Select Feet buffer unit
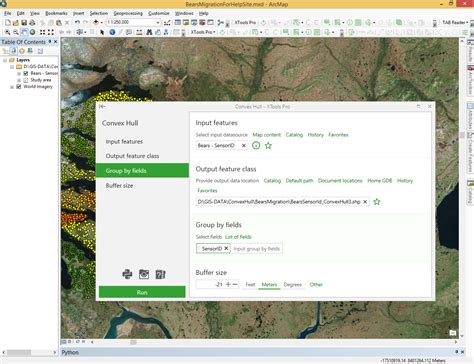The height and width of the screenshot is (364, 474). point(250,284)
